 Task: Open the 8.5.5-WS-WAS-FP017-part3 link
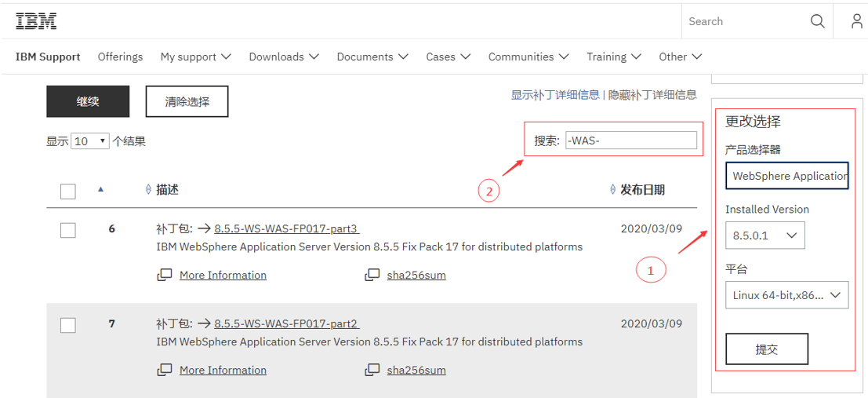(287, 228)
